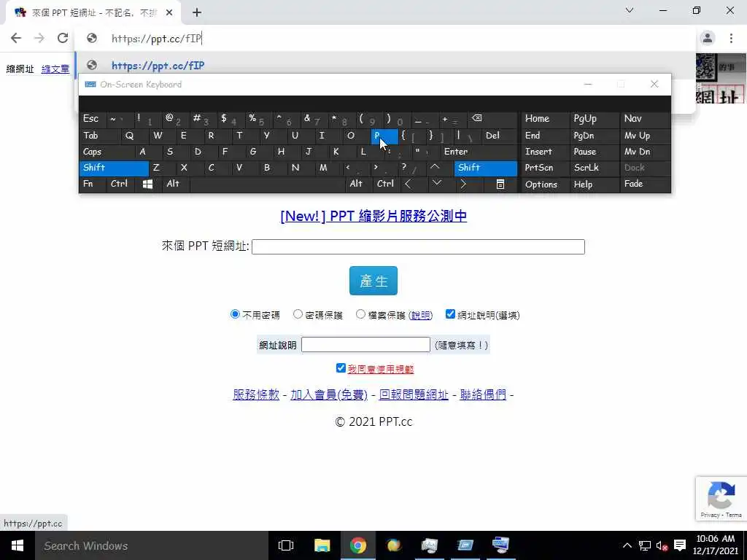Open Chrome three-dot menu
Viewport: 747px width, 560px height.
731,38
